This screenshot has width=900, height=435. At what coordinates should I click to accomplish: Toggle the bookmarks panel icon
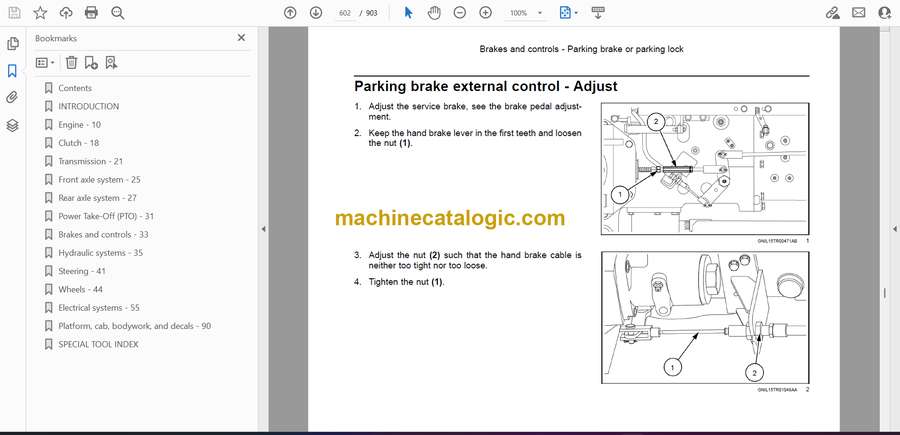(x=12, y=71)
